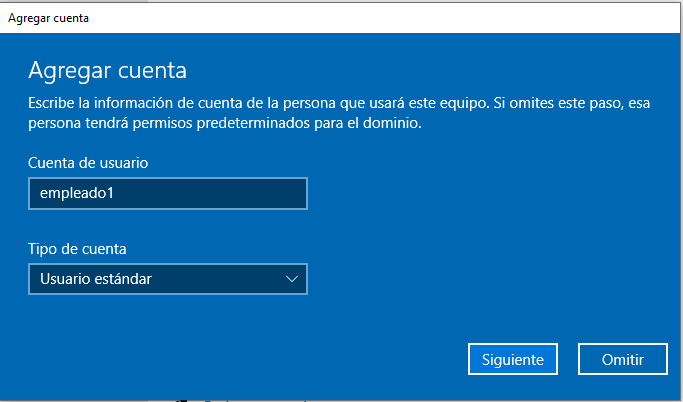Focus the Cuenta de usuario text field

[168, 193]
